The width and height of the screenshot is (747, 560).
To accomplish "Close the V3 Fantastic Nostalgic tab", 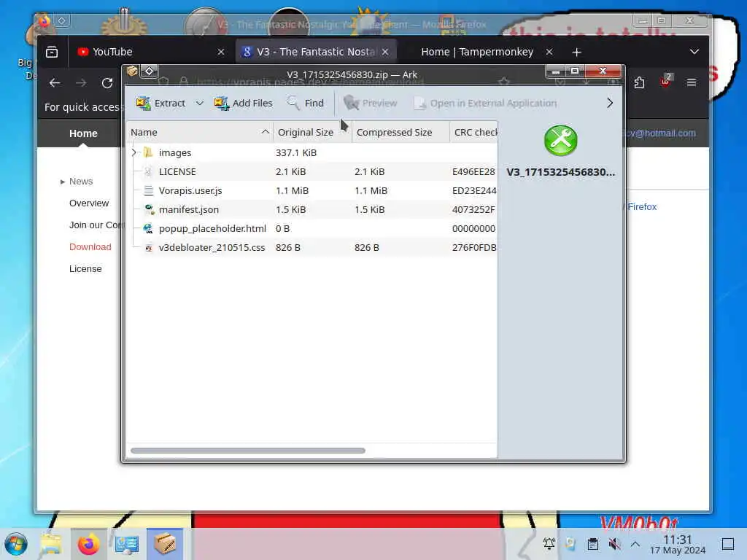I will [x=385, y=52].
